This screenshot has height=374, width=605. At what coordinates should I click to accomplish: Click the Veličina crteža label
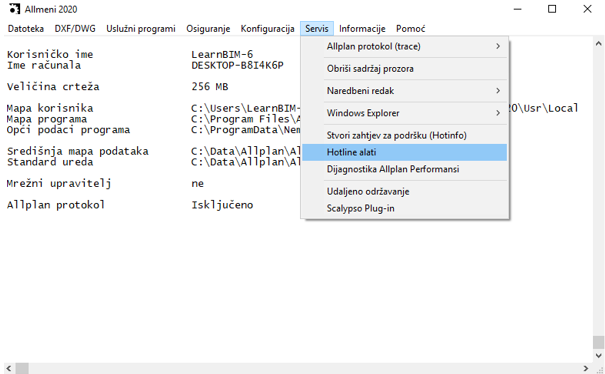coord(53,86)
